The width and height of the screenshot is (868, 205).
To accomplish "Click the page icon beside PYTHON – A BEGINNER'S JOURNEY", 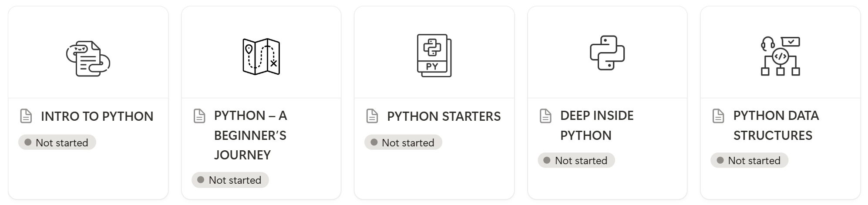I will click(199, 116).
